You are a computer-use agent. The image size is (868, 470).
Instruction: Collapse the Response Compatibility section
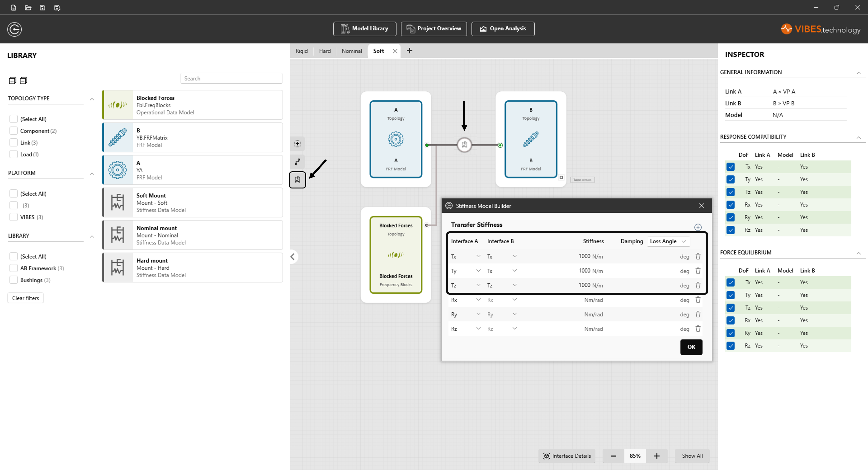(x=859, y=137)
